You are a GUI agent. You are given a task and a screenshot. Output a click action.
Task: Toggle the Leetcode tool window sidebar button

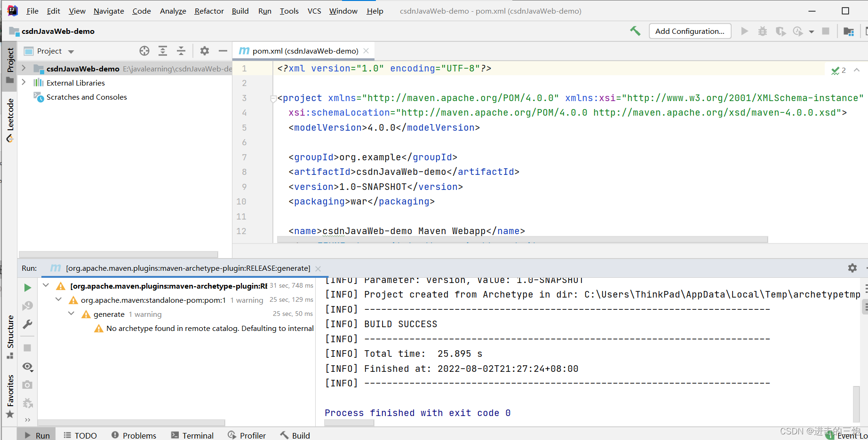coord(10,120)
